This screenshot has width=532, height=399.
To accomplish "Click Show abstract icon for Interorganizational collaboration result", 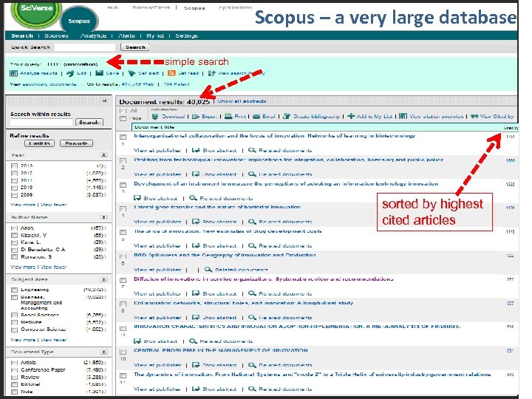I will (x=195, y=150).
